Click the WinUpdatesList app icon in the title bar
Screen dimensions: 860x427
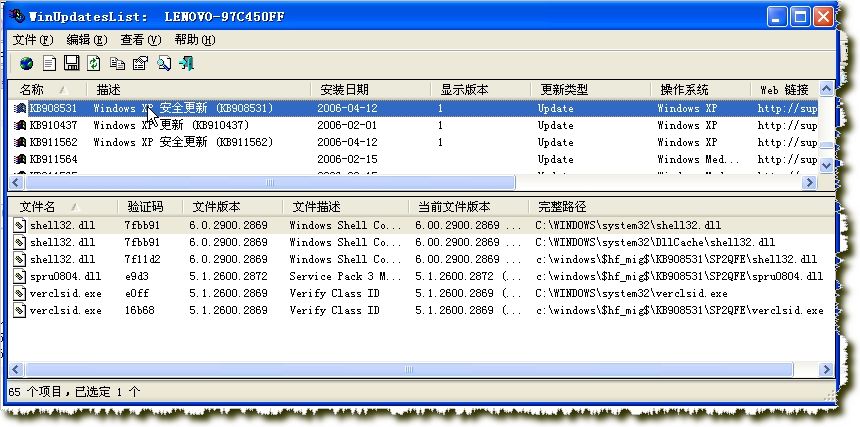[17, 15]
